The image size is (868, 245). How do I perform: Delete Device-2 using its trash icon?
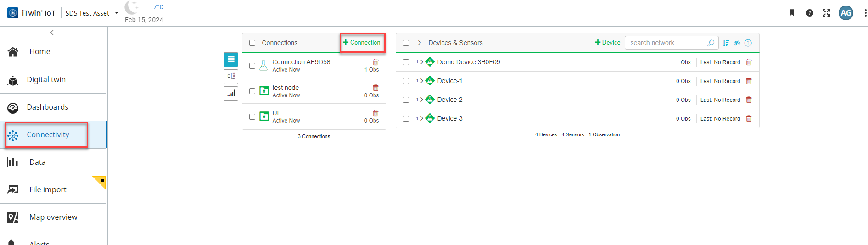click(x=749, y=100)
